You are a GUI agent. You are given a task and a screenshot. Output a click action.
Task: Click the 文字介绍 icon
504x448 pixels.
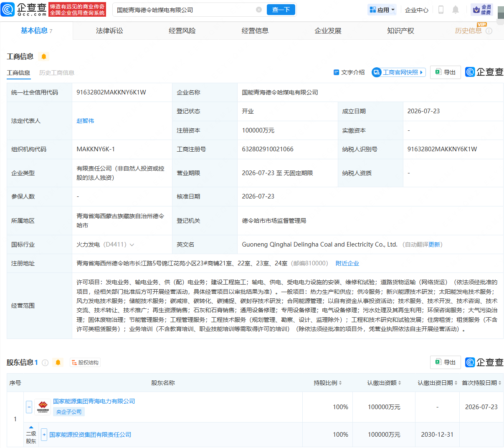(x=336, y=72)
